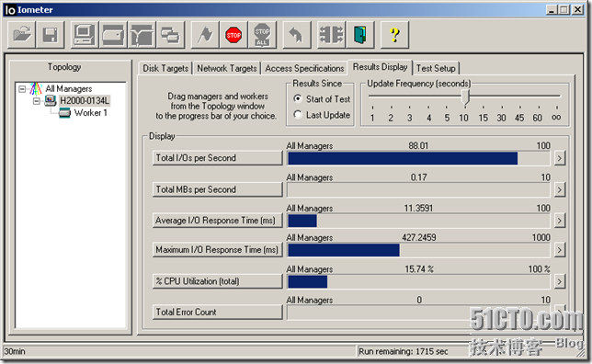
Task: Click Run remaining status bar text
Action: tap(404, 351)
